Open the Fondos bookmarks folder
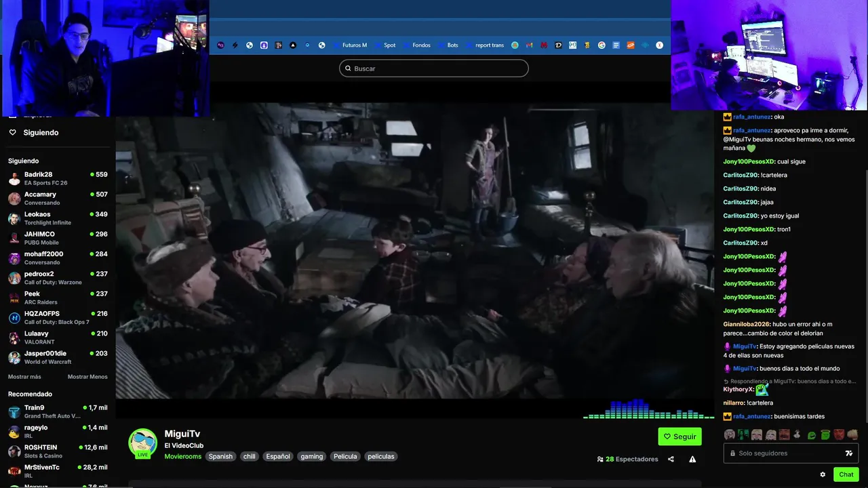The height and width of the screenshot is (488, 868). pos(416,45)
